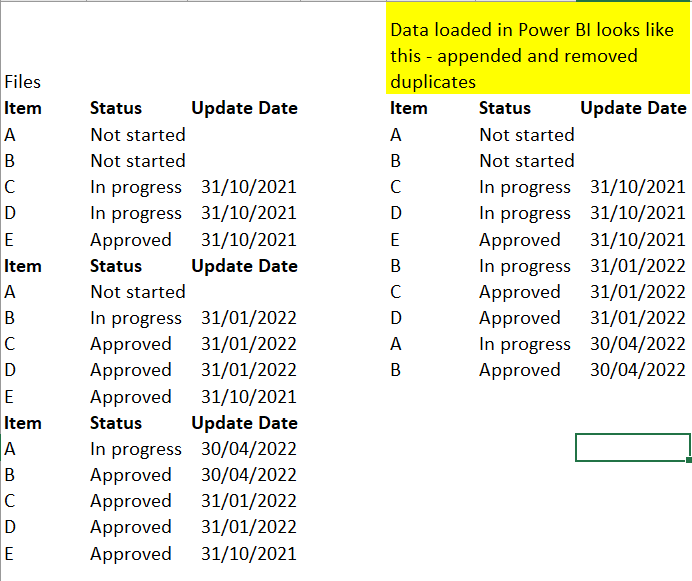692x581 pixels.
Task: Select the yellow 'Data loaded in Power BI' note cell
Action: (538, 49)
